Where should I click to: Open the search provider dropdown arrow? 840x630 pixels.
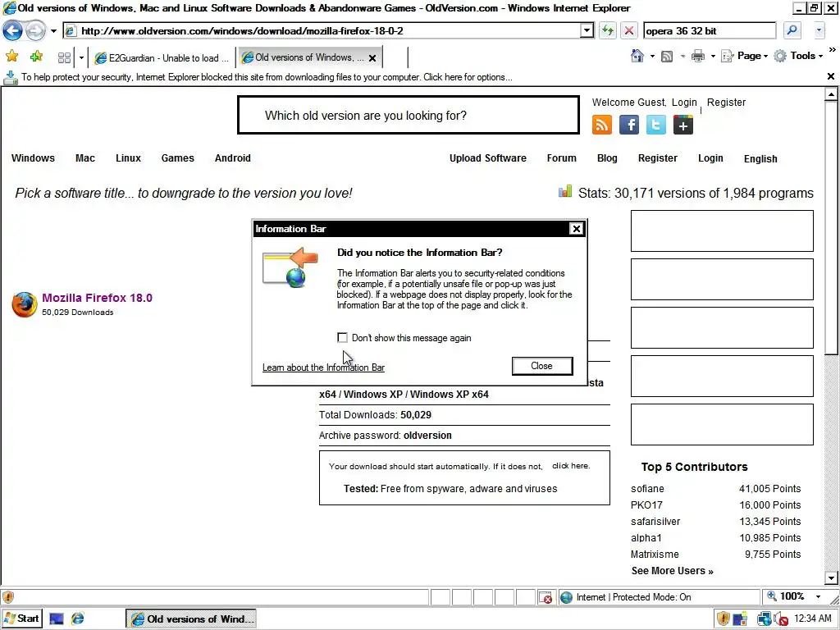(819, 30)
